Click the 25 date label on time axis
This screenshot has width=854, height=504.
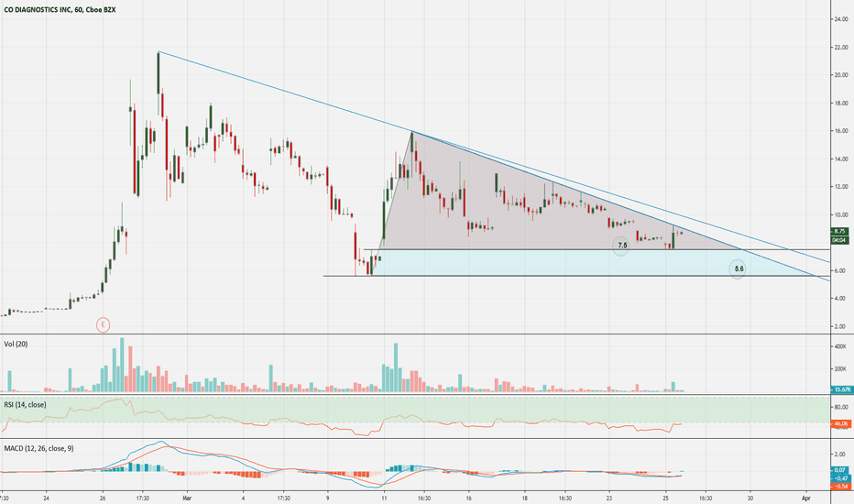(665, 498)
